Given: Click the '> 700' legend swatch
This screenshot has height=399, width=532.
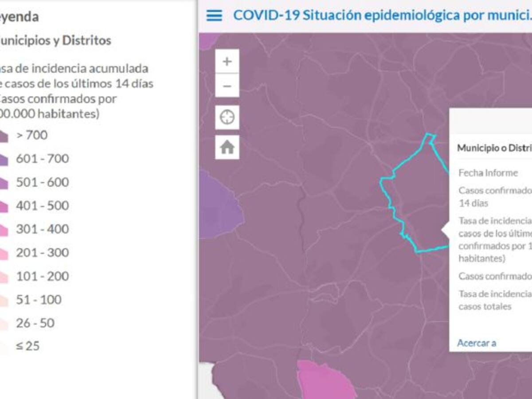Looking at the screenshot, I should pyautogui.click(x=3, y=136).
